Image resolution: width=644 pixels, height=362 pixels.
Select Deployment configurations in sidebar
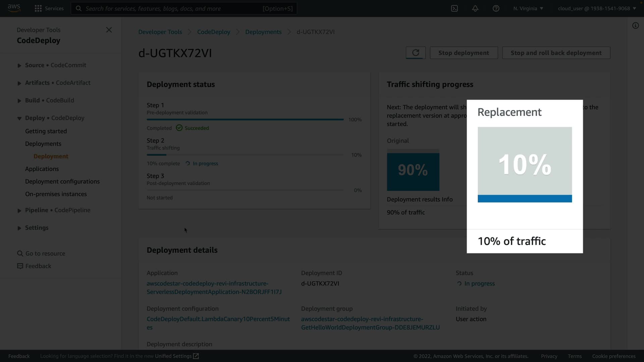[62, 181]
